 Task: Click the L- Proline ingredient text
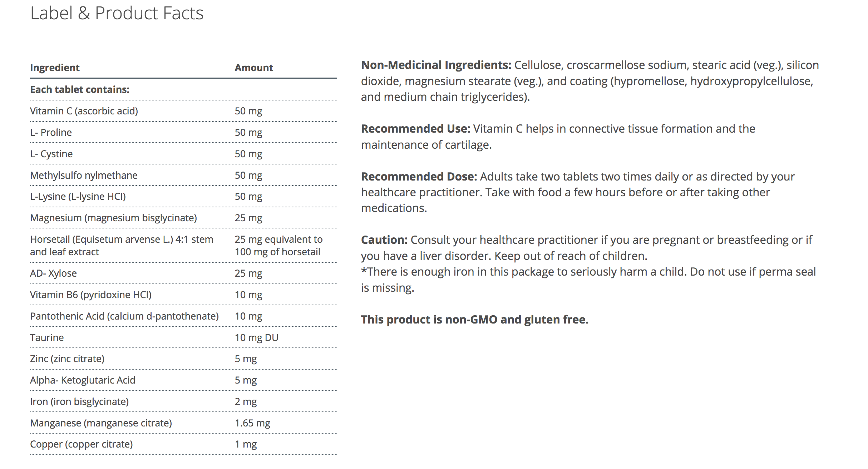click(x=51, y=133)
